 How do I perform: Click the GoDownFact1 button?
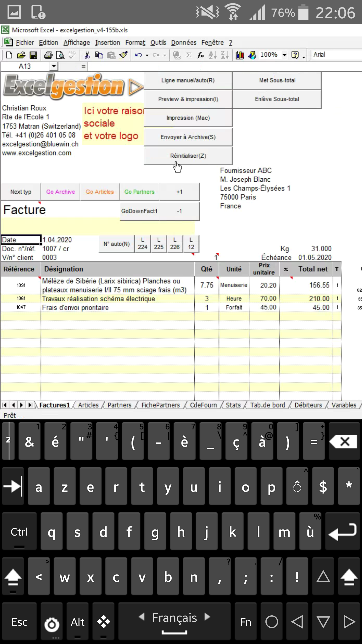point(139,211)
